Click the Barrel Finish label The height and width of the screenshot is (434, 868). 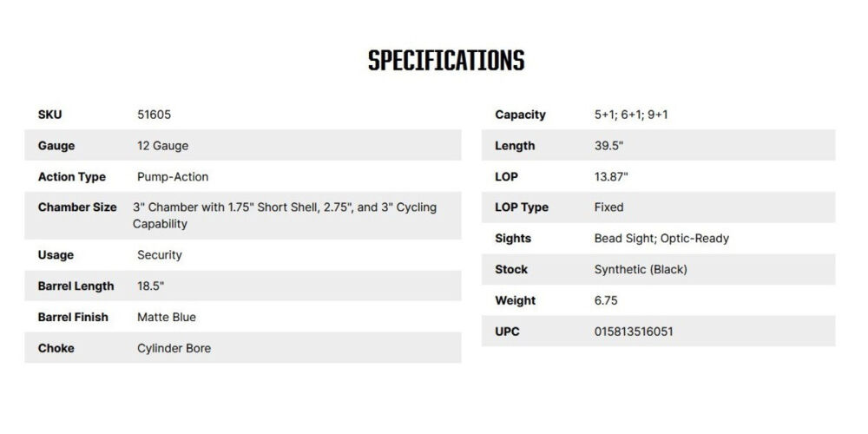point(73,318)
